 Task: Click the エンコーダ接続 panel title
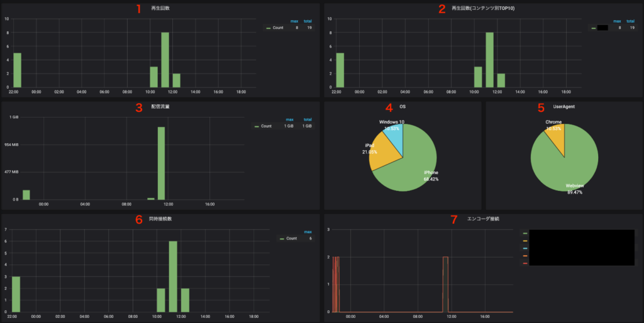483,219
